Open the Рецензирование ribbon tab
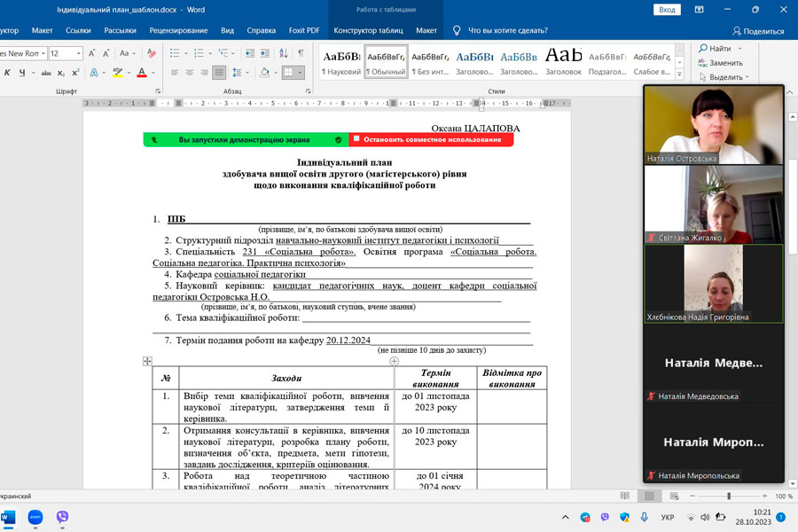Viewport: 798px width, 532px height. (178, 30)
